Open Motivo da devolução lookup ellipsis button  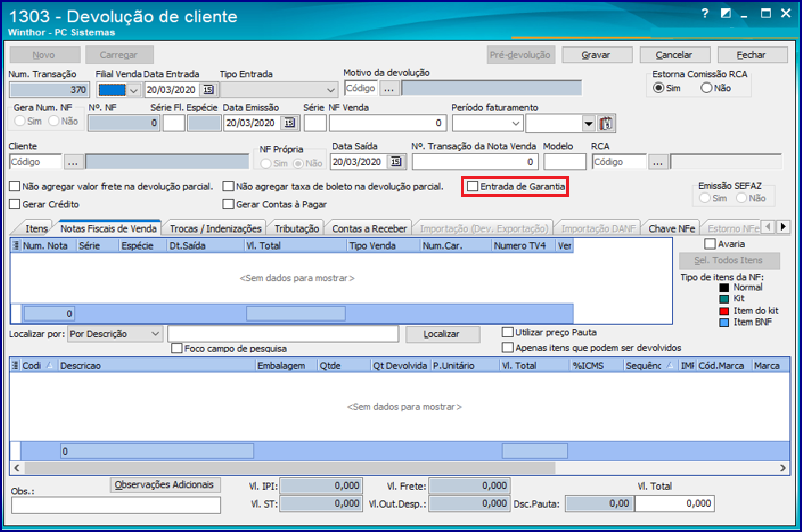click(x=389, y=89)
